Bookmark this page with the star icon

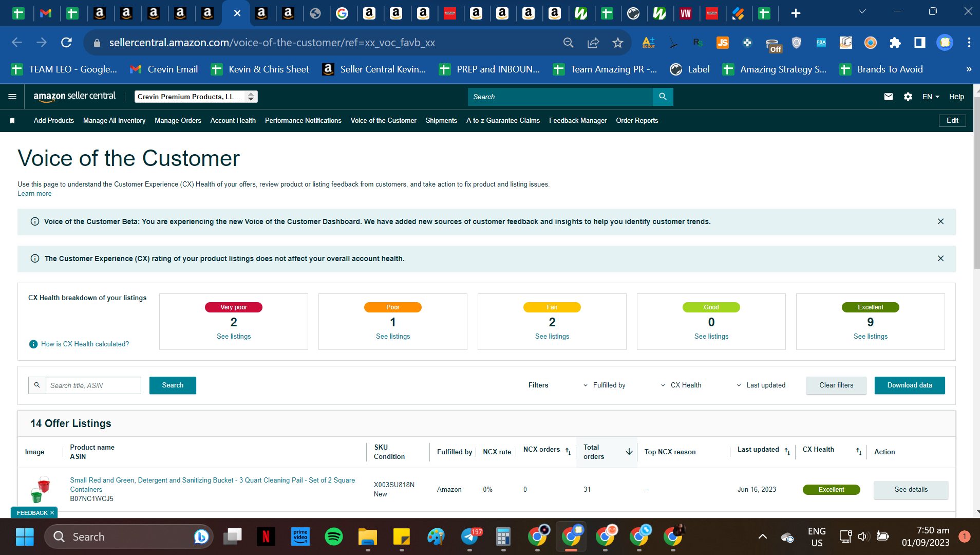[x=618, y=43]
